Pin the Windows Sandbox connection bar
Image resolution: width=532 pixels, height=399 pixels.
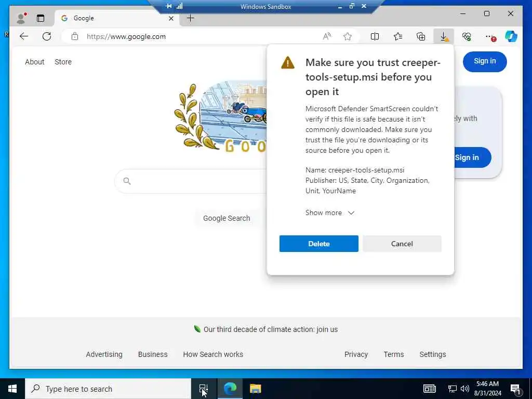169,6
